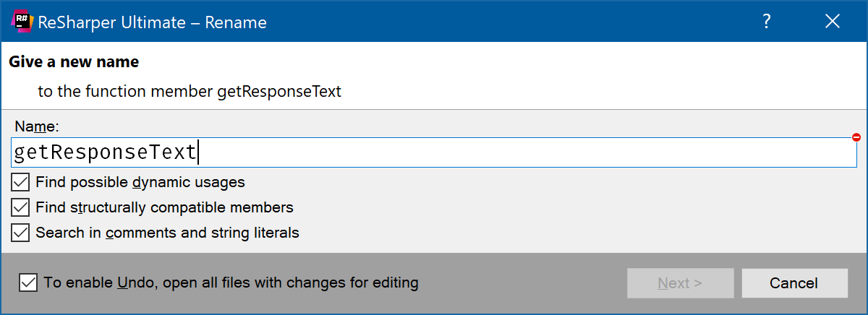Screen dimensions: 868x315
Task: Click the "to the function member getResponseText" subtitle
Action: tap(190, 92)
